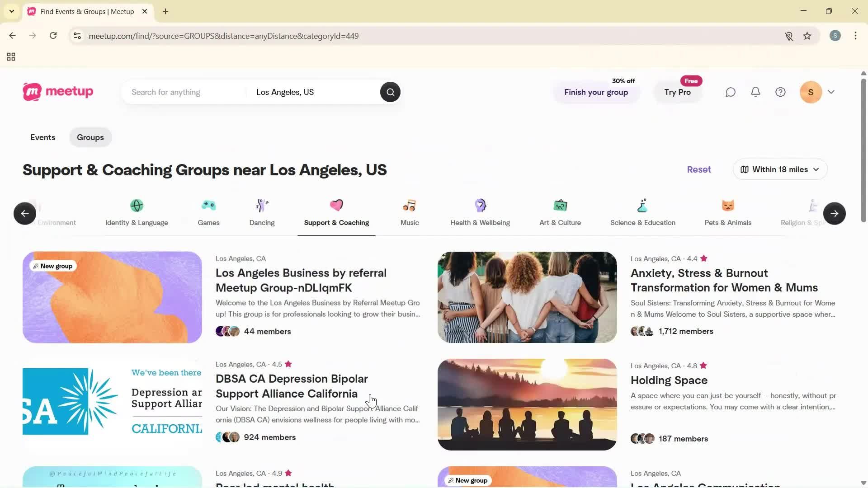The height and width of the screenshot is (488, 868).
Task: Select the Pets & Animals category icon
Action: 727,206
